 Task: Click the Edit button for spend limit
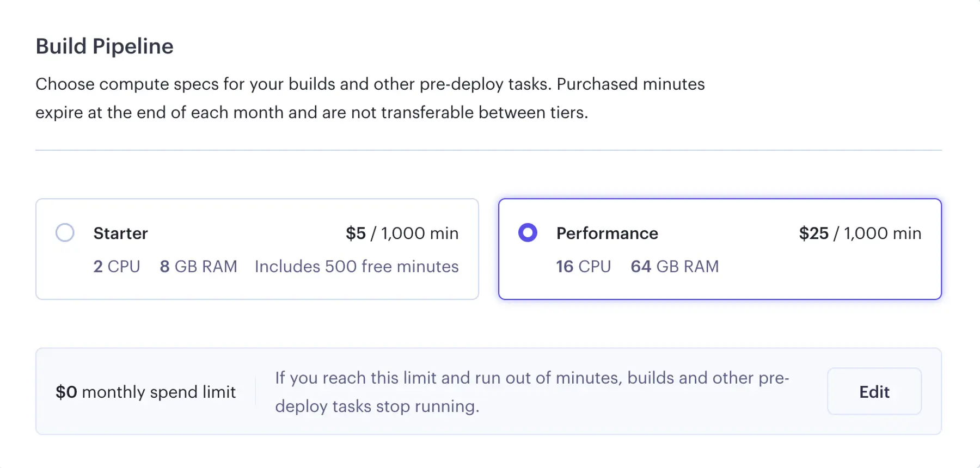click(874, 391)
